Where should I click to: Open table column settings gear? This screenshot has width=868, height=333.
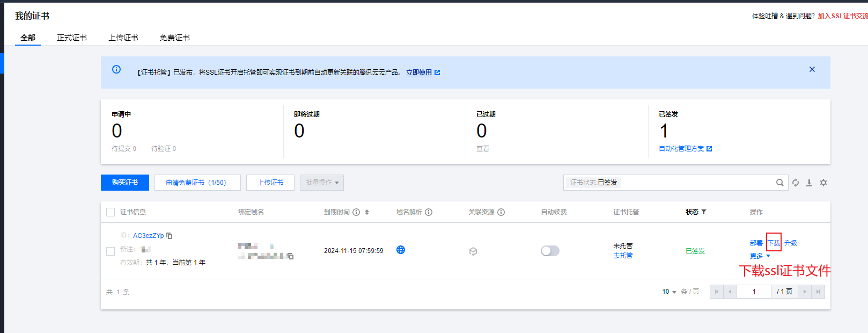823,183
